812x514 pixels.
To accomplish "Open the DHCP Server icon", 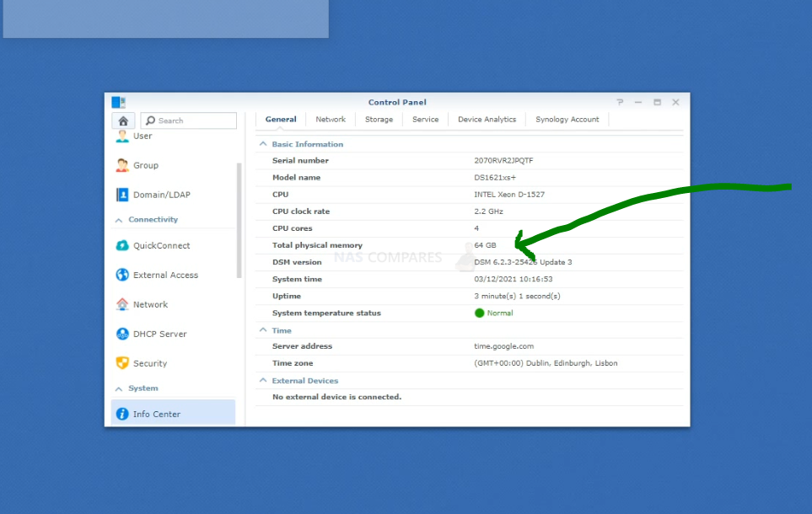I will pos(122,334).
